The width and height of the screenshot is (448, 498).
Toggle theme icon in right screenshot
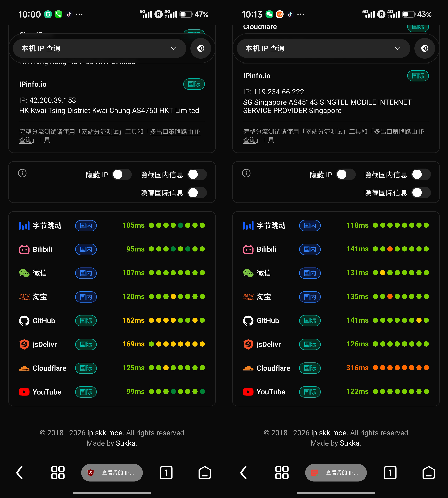coord(424,48)
